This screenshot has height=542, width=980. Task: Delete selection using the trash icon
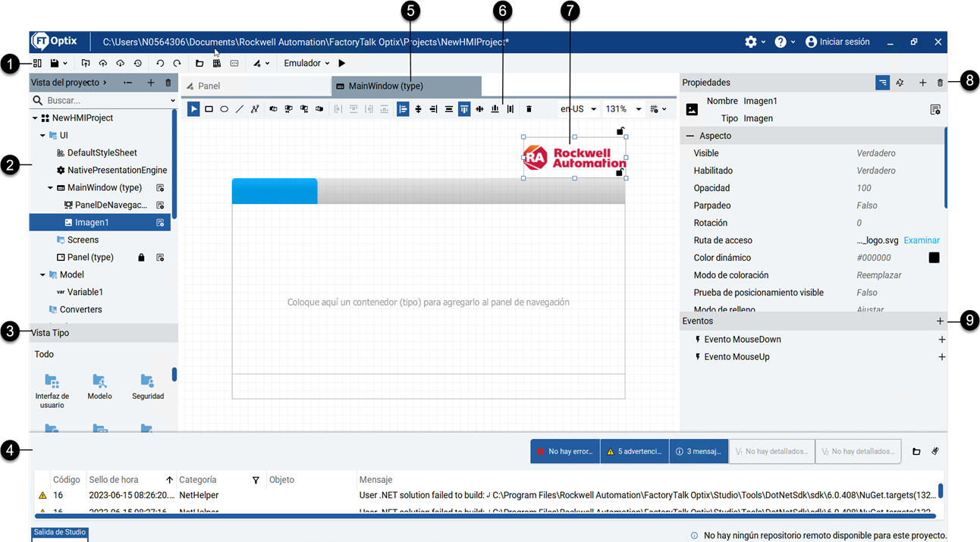coord(529,108)
